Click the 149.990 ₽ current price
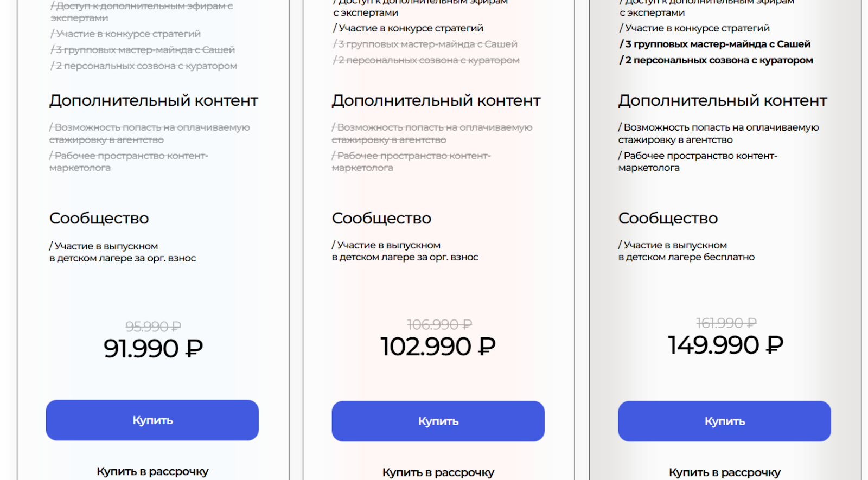Screen dimensions: 868x480 tap(725, 345)
